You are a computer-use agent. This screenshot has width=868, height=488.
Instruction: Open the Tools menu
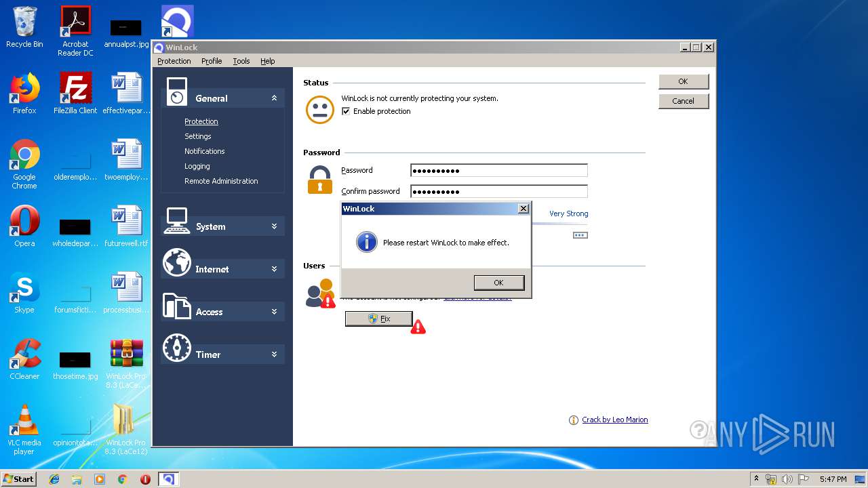click(x=241, y=61)
